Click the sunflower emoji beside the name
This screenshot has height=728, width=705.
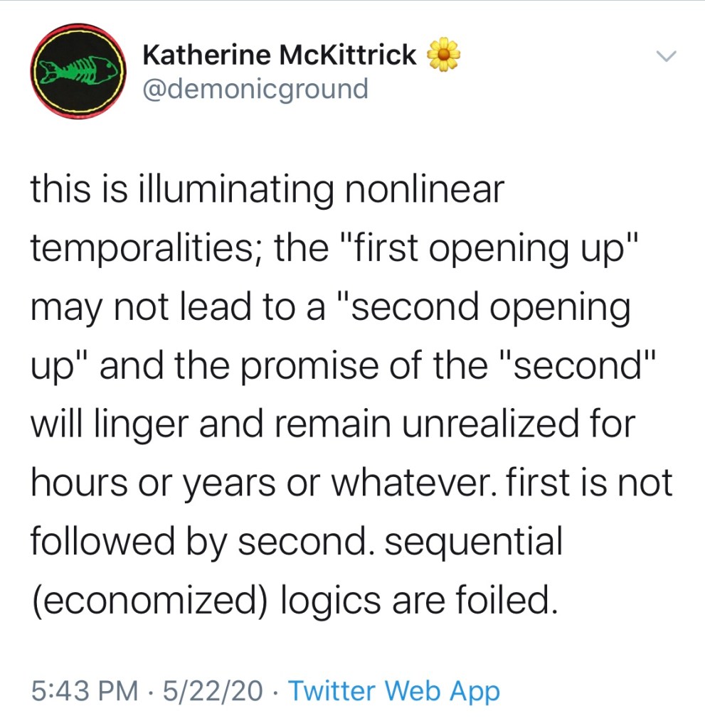[443, 55]
